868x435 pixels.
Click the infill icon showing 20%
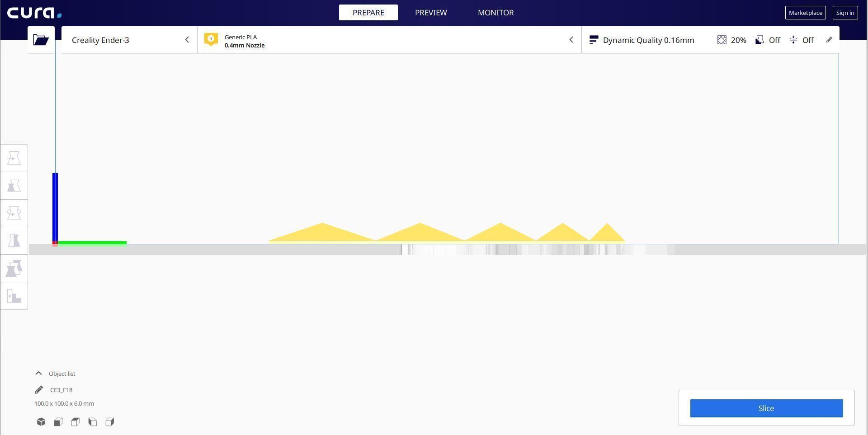point(722,40)
